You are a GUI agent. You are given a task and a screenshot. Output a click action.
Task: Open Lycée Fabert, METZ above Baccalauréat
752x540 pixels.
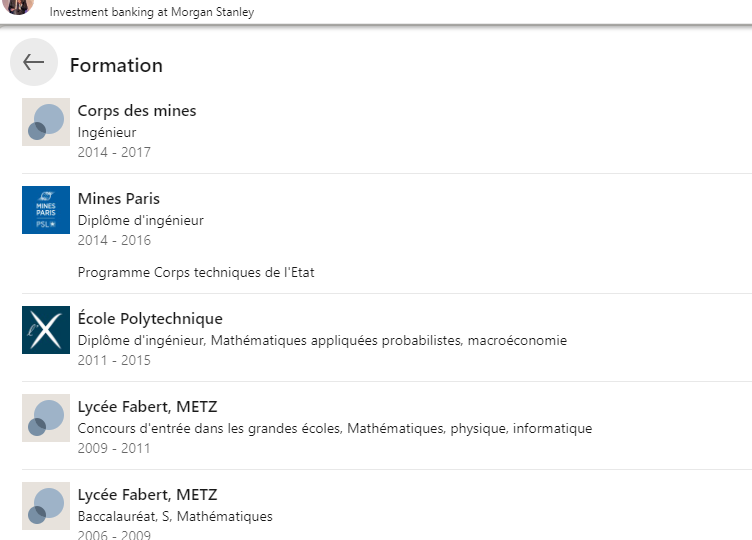point(148,494)
